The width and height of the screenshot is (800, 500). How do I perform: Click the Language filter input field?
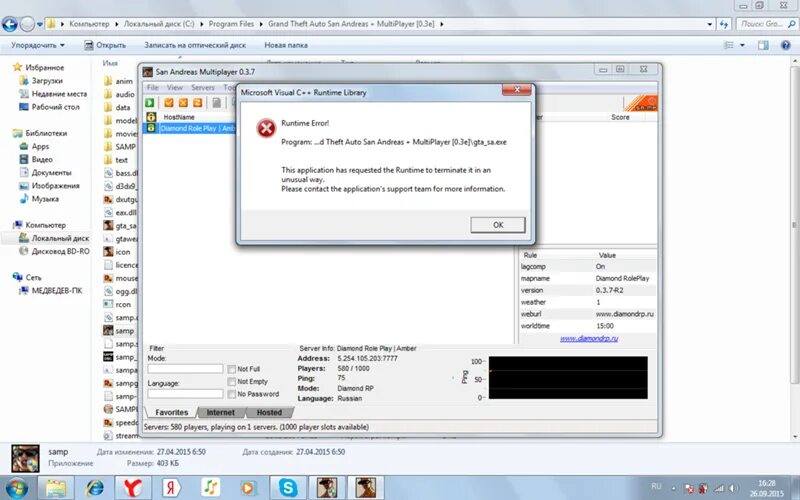[185, 394]
